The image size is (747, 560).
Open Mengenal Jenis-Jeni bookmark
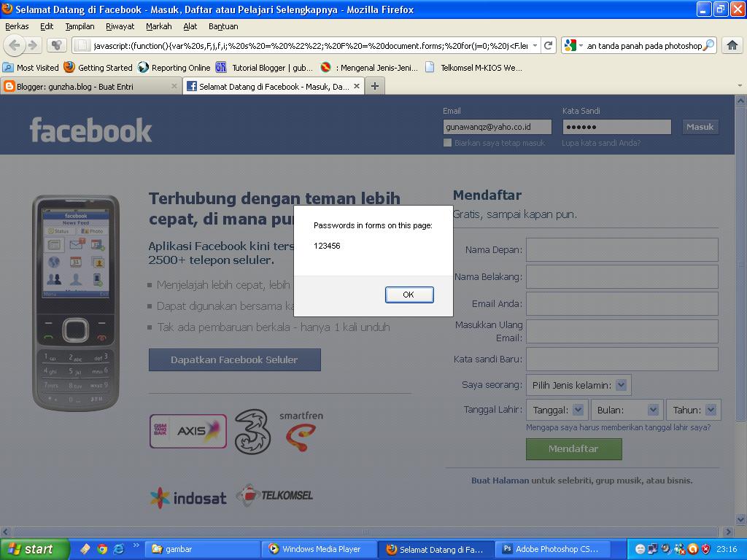(x=369, y=68)
